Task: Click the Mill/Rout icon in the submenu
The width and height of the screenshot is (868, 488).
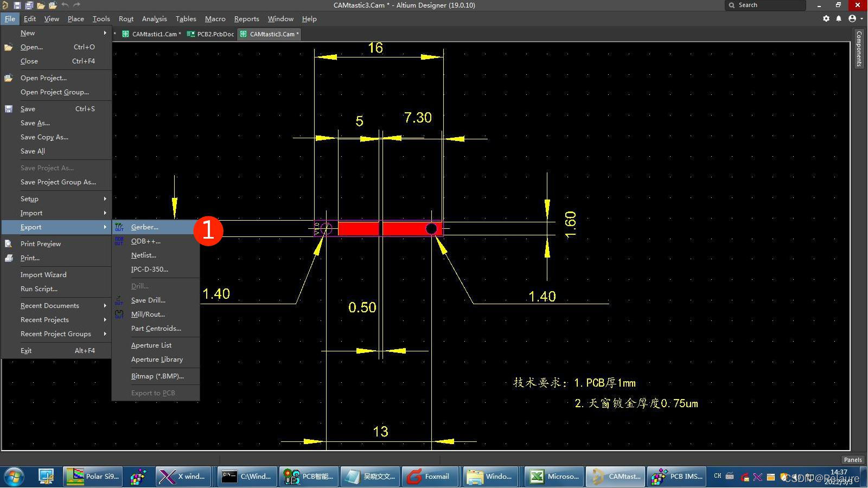Action: (119, 314)
